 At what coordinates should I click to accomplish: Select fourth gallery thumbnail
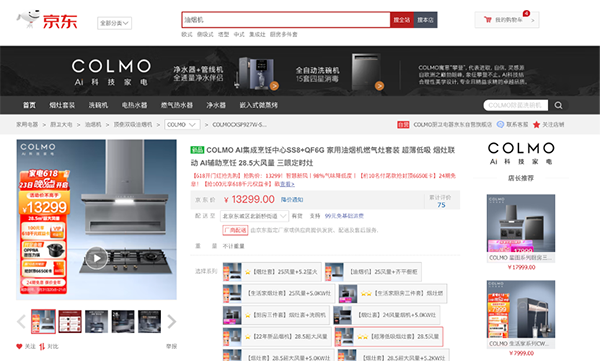(123, 321)
